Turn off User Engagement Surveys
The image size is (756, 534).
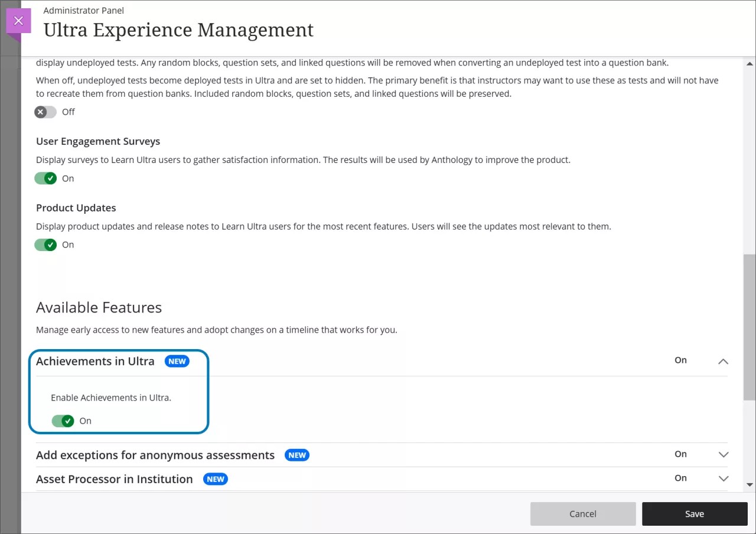click(x=45, y=178)
